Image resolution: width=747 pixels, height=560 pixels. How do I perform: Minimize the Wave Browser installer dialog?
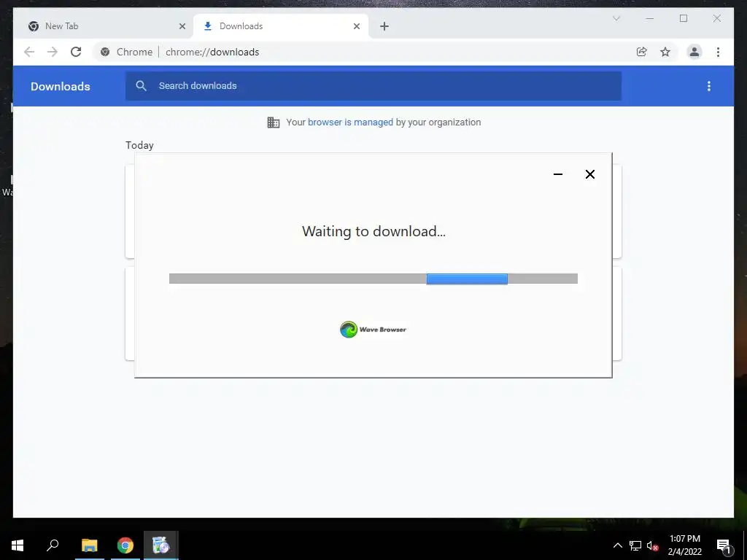(558, 174)
